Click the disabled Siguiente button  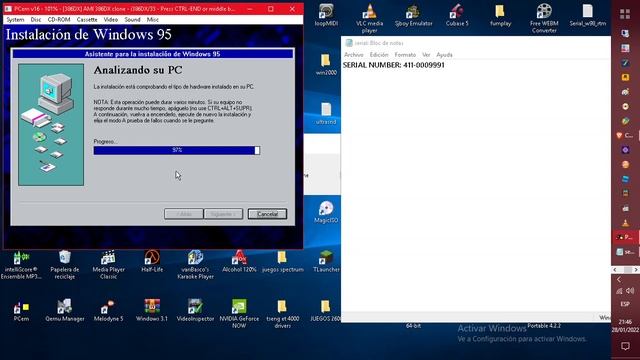point(223,214)
